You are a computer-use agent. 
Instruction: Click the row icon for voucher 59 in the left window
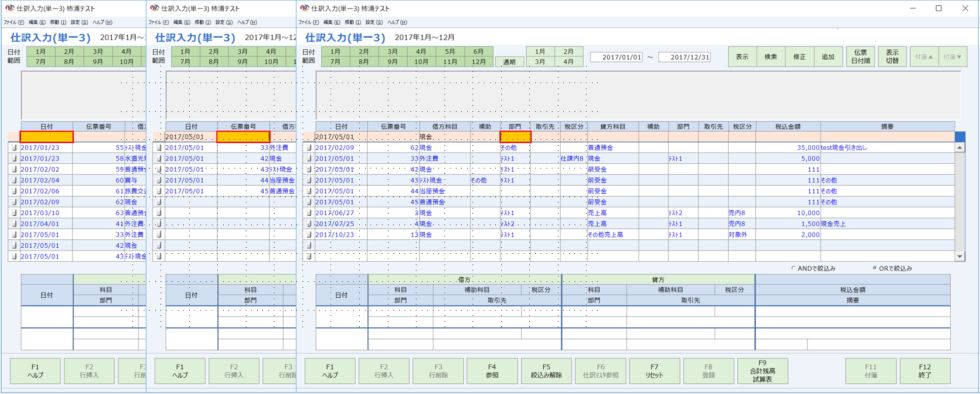pos(14,169)
